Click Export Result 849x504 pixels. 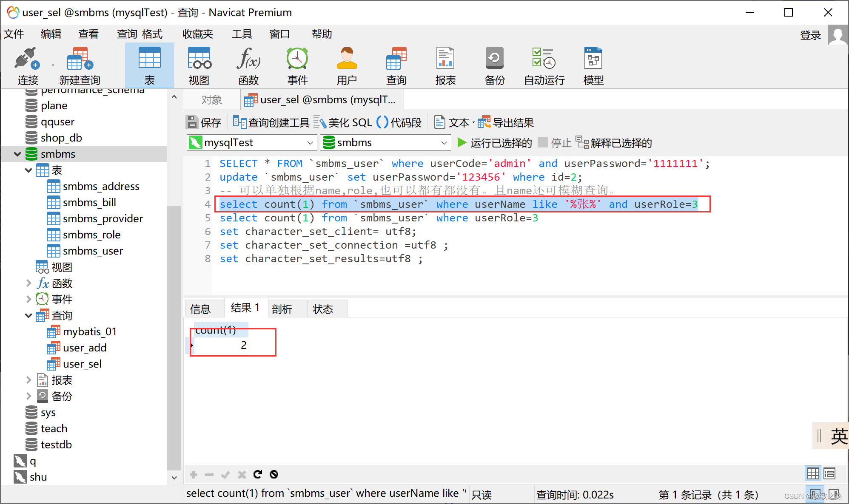coord(505,122)
